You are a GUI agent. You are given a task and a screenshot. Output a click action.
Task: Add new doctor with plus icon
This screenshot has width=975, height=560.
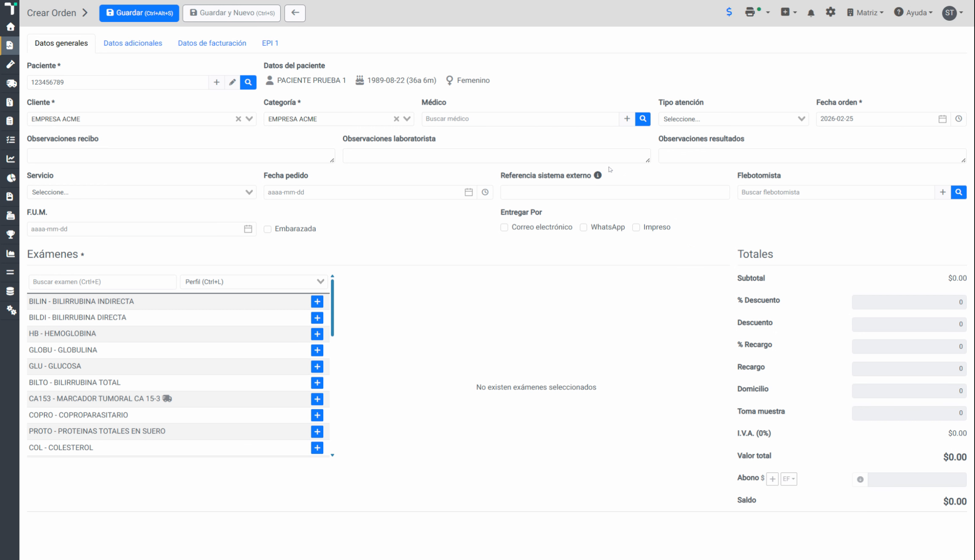point(627,119)
